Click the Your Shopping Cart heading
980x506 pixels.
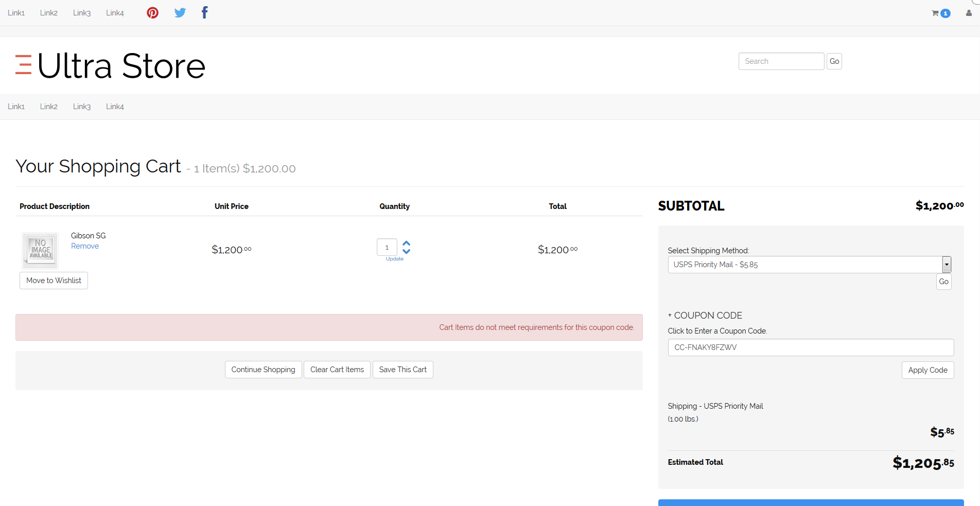pyautogui.click(x=98, y=166)
